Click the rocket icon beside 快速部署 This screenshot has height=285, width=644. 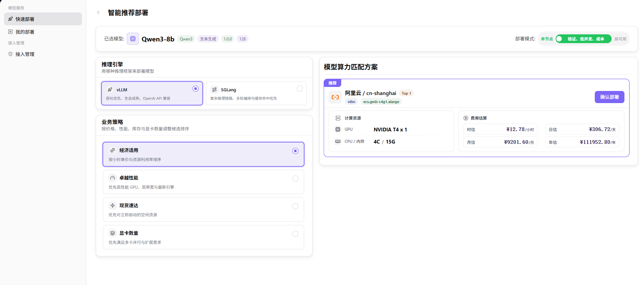click(10, 19)
